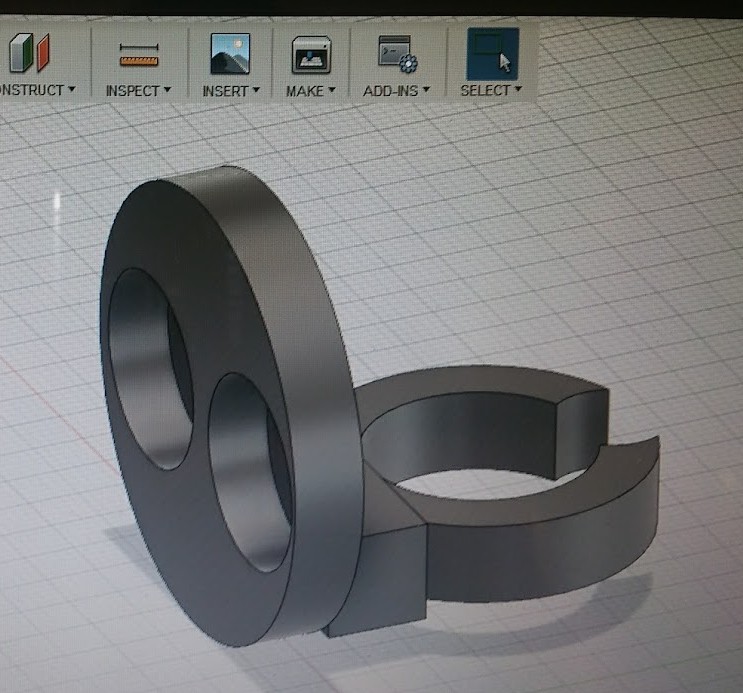Click the Add-Ins scripts gear icon

pyautogui.click(x=397, y=54)
